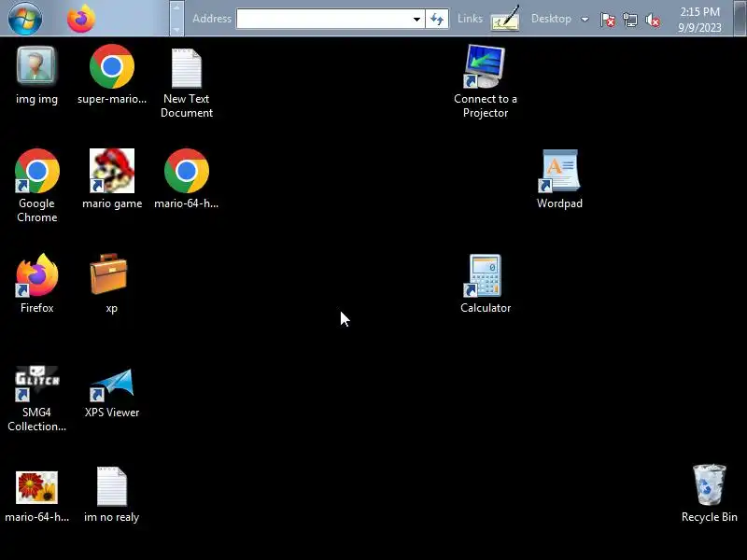Select the Google Chrome desktop shortcut

point(36,186)
